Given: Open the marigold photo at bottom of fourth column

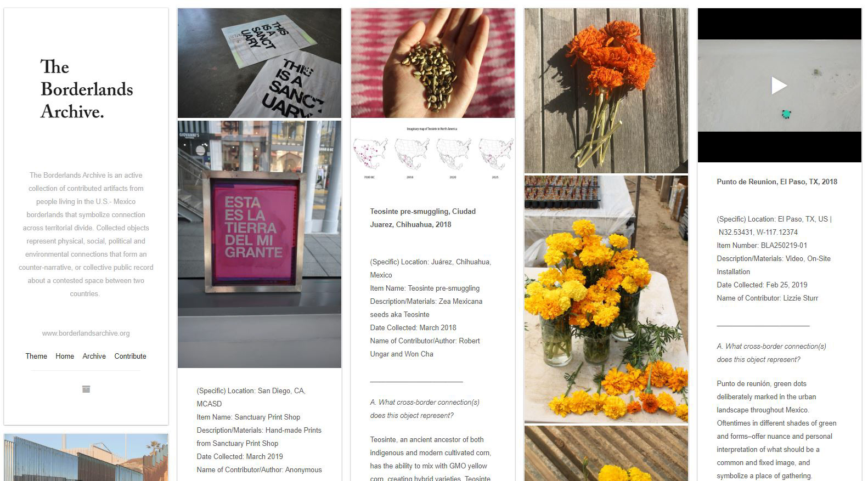Looking at the screenshot, I should coord(606,454).
